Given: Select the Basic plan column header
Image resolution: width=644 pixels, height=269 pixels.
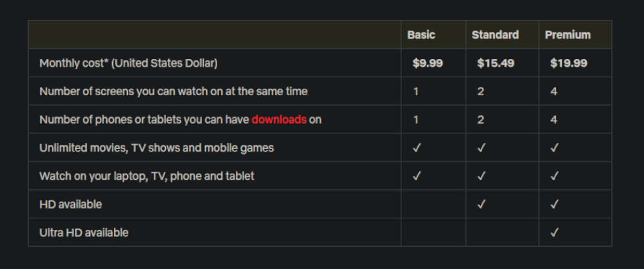Looking at the screenshot, I should point(421,35).
